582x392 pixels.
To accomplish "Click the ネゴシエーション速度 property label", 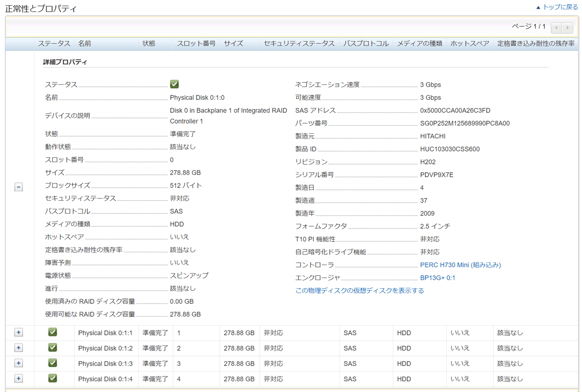I will click(327, 85).
